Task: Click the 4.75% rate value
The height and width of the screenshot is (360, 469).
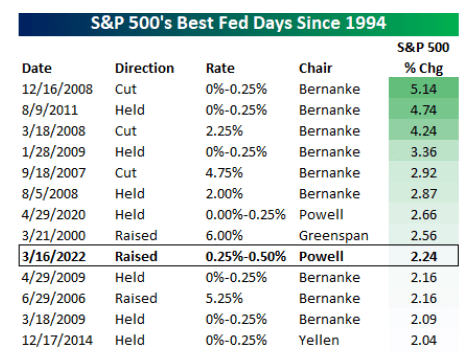Action: click(x=224, y=173)
